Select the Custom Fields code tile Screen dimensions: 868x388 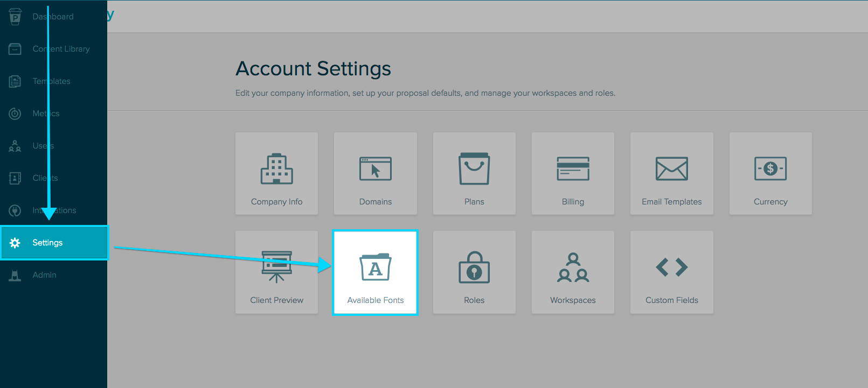pos(671,272)
